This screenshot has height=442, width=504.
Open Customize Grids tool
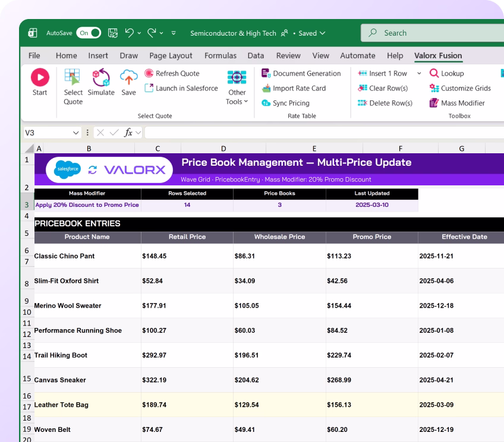(x=460, y=89)
